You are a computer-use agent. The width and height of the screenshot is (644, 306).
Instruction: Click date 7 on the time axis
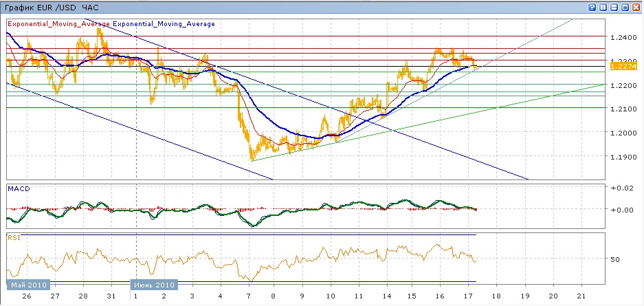247,297
